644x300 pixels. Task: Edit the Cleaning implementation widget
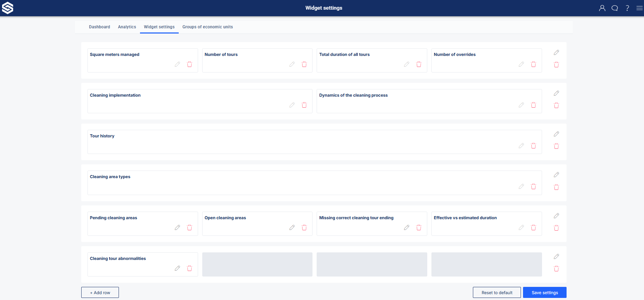[x=292, y=105]
